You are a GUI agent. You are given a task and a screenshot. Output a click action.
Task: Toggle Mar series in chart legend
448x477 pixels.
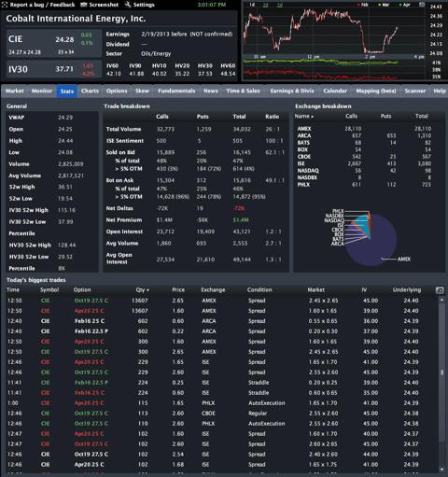click(384, 5)
